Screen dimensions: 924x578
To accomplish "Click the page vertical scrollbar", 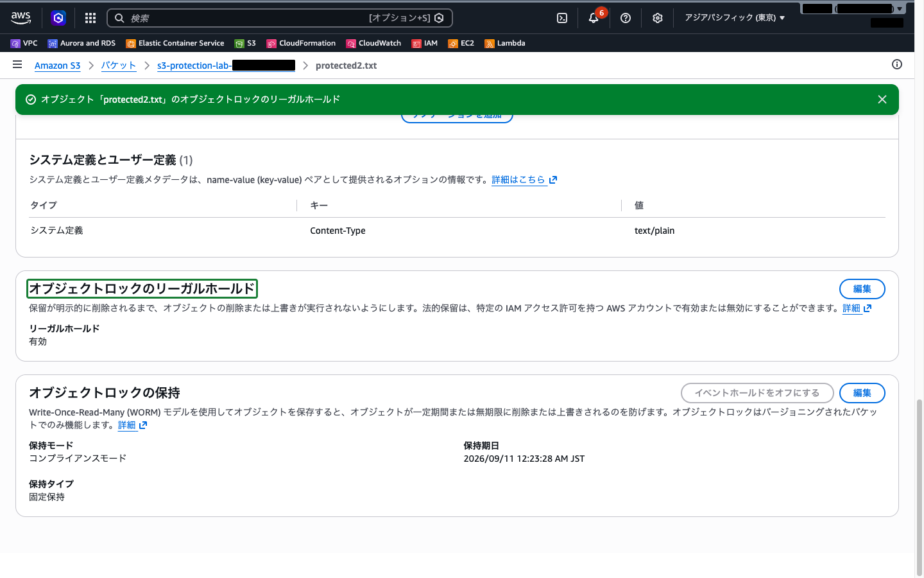I will 919,487.
